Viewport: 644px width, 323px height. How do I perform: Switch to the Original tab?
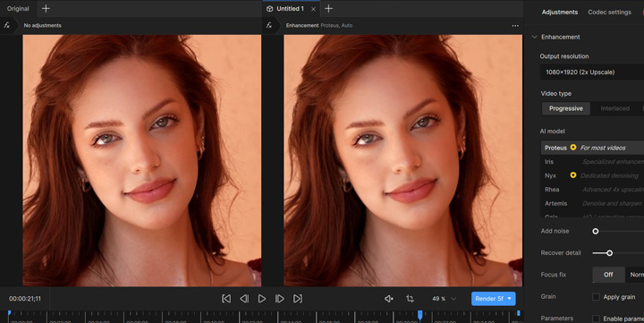pos(18,9)
